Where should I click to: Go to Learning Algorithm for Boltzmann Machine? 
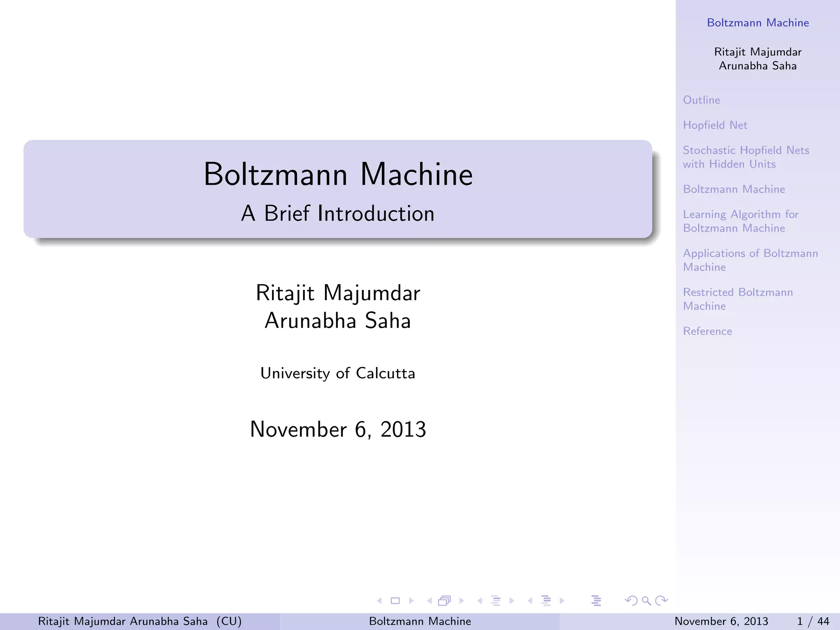point(740,221)
